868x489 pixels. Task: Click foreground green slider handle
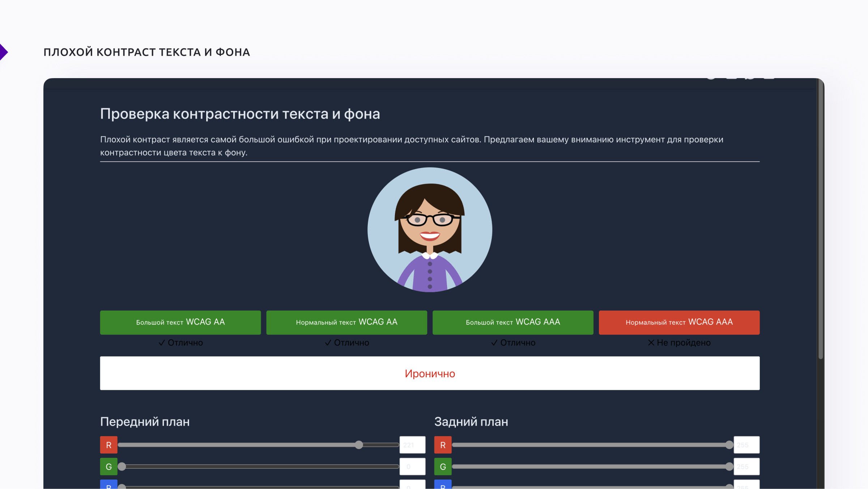tap(122, 467)
